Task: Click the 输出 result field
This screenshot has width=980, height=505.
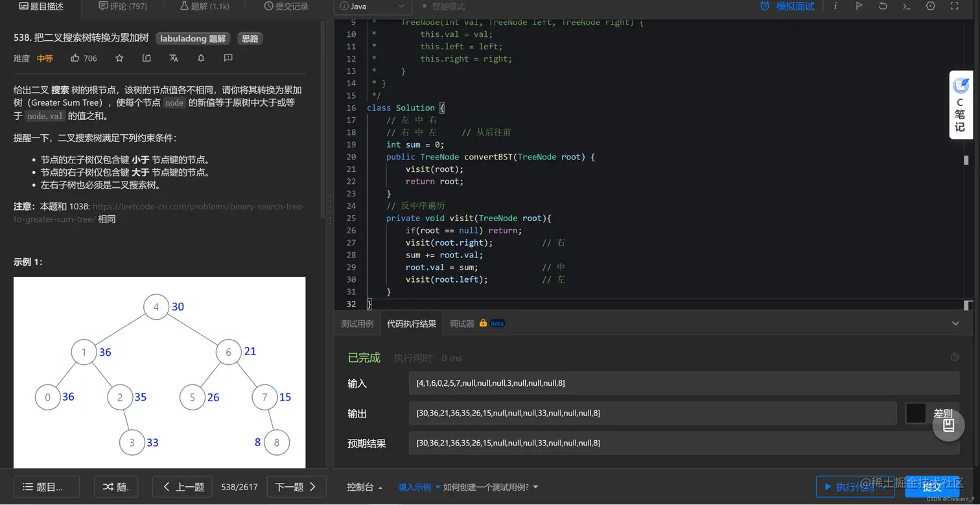Action: [653, 413]
